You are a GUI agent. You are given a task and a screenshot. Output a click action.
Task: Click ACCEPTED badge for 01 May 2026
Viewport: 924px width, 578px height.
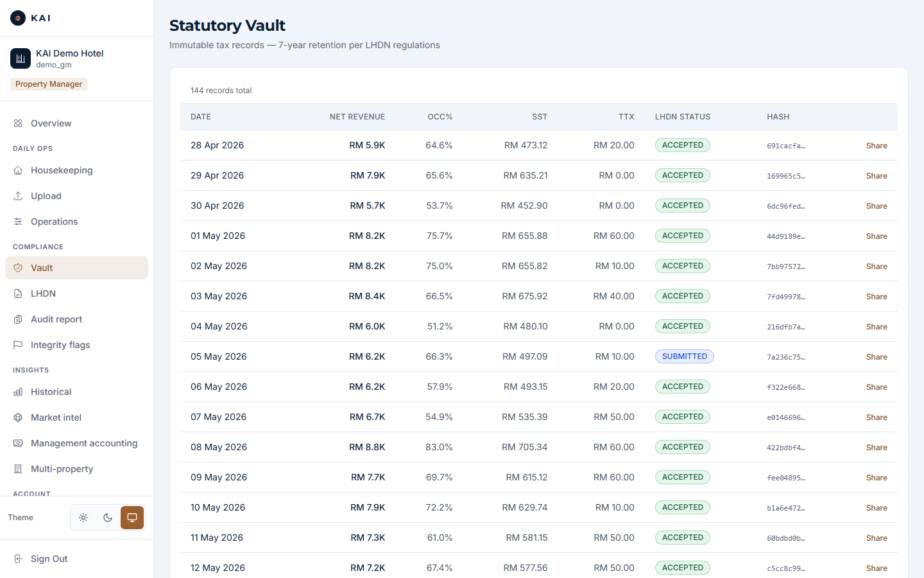683,236
